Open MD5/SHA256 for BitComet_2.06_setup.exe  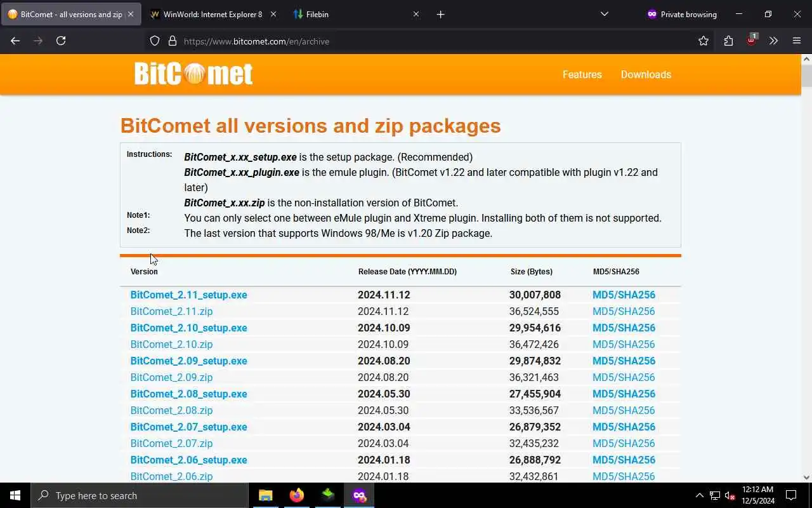pyautogui.click(x=624, y=460)
